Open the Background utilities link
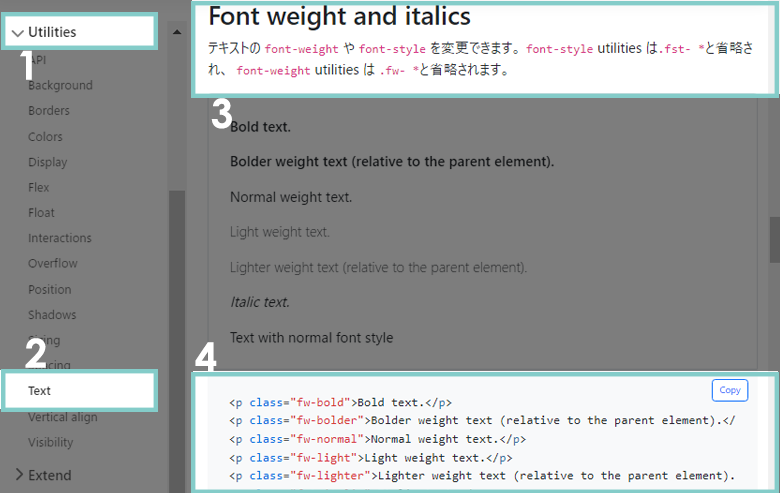Image resolution: width=780 pixels, height=493 pixels. coord(60,85)
